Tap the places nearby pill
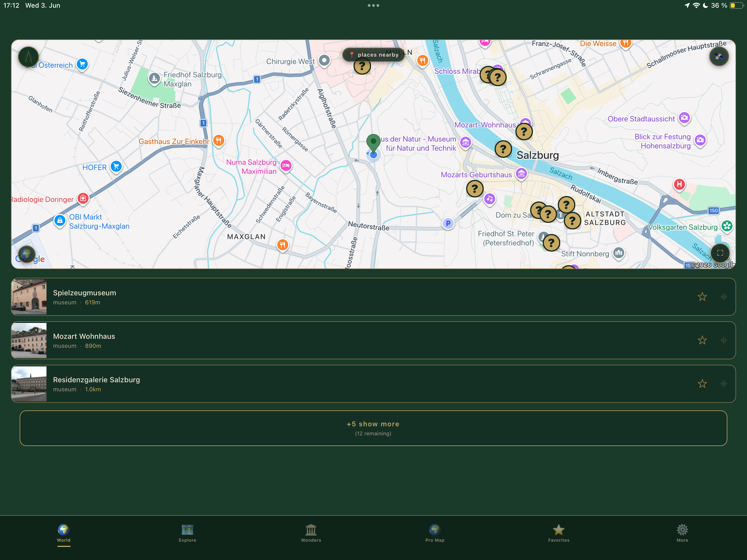747x560 pixels. coord(373,54)
